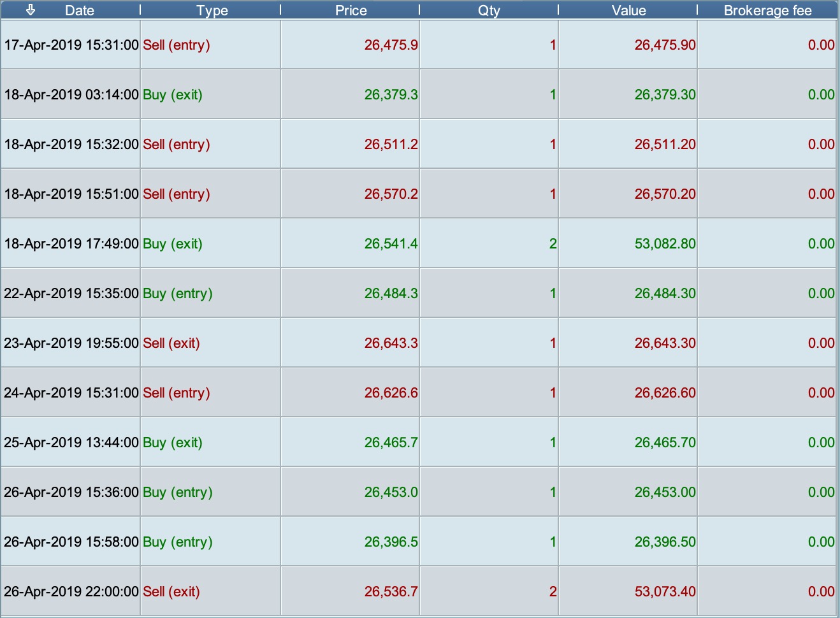Screen dimensions: 840x618
Task: Click the Brokerage fee column header
Action: pos(767,11)
